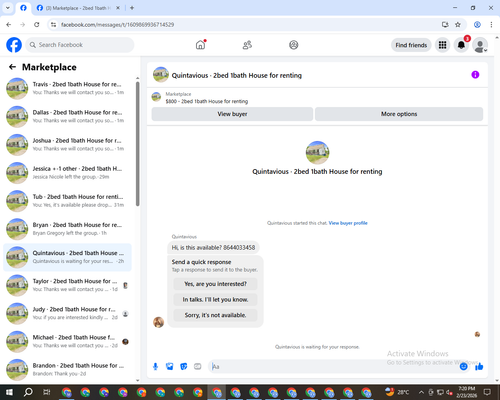This screenshot has width=500, height=400.
Task: Open the account profile avatar menu
Action: [480, 45]
